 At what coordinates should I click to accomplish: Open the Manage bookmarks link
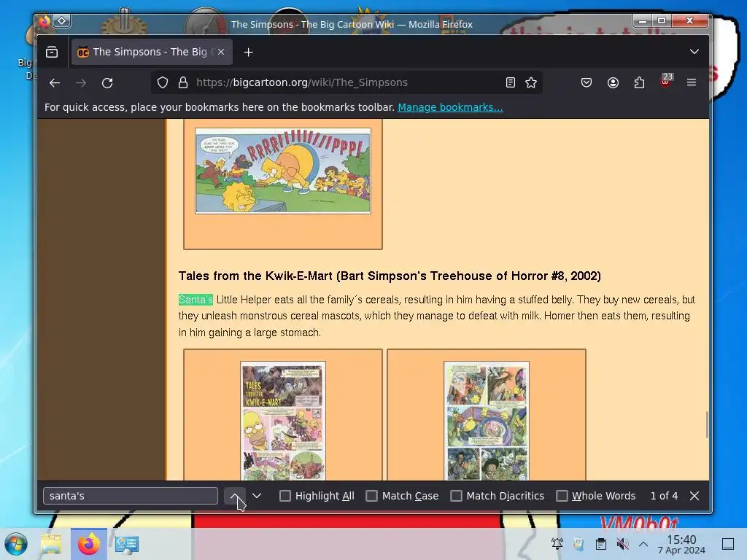pyautogui.click(x=450, y=107)
